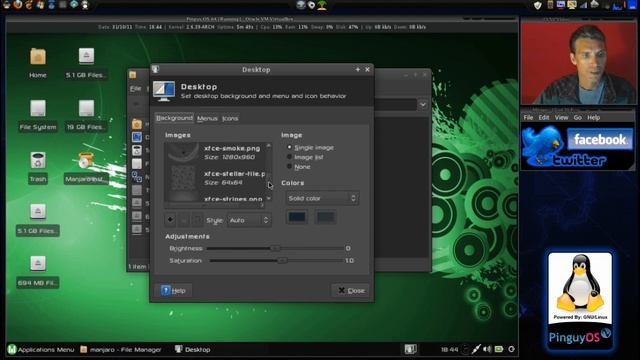Screen dimensions: 640x360
Task: Click the Close button in Desktop dialog
Action: [351, 290]
